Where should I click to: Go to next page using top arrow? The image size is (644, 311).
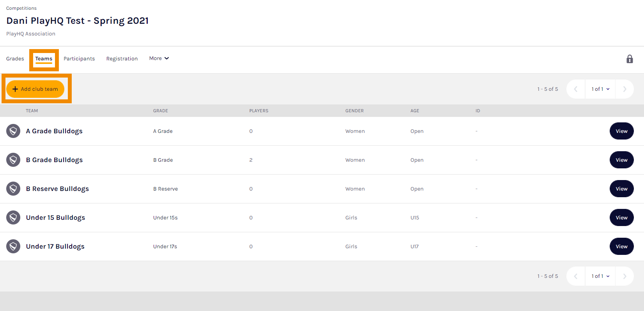[x=625, y=89]
